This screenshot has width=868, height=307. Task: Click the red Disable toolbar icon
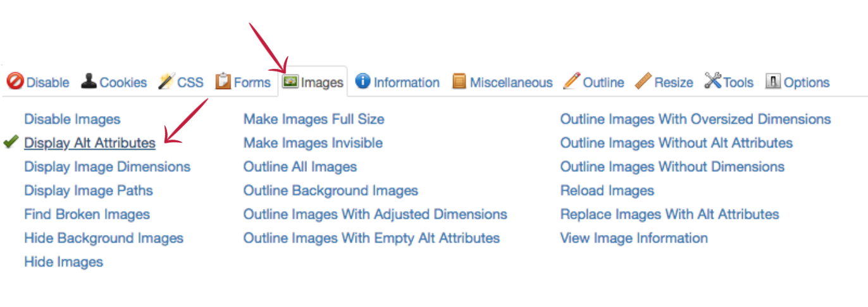(x=15, y=81)
